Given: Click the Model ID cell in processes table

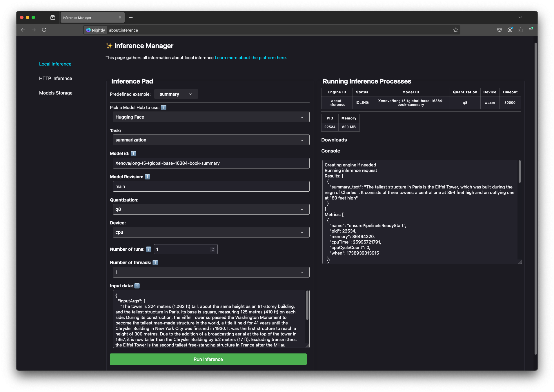Looking at the screenshot, I should [410, 103].
